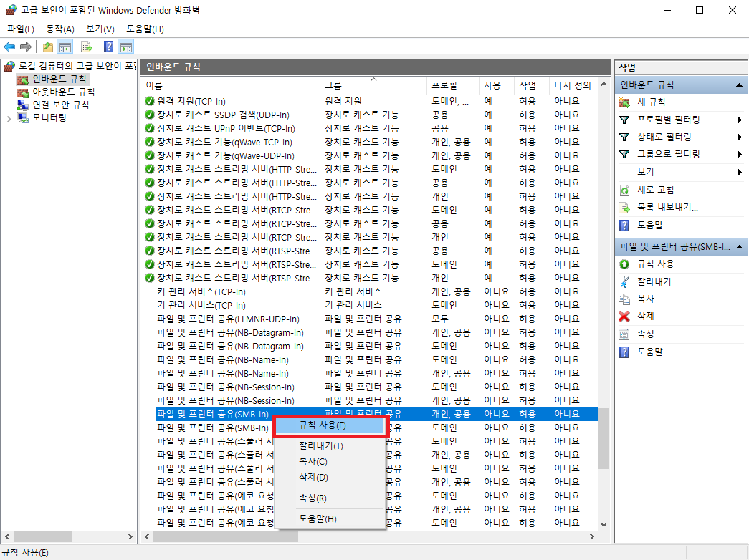The height and width of the screenshot is (560, 749).
Task: Click green check icon of 원격 지원(TCP-In)
Action: point(150,101)
